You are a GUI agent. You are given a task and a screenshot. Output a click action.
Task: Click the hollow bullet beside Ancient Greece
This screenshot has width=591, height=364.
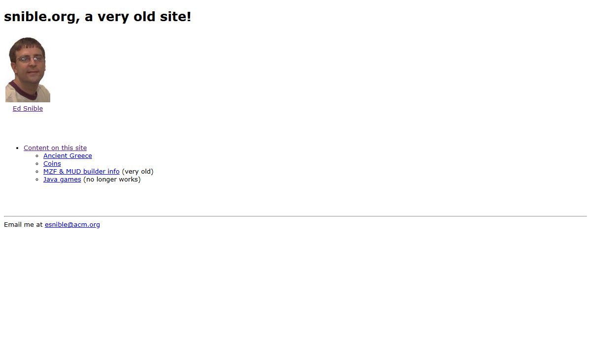pyautogui.click(x=37, y=156)
